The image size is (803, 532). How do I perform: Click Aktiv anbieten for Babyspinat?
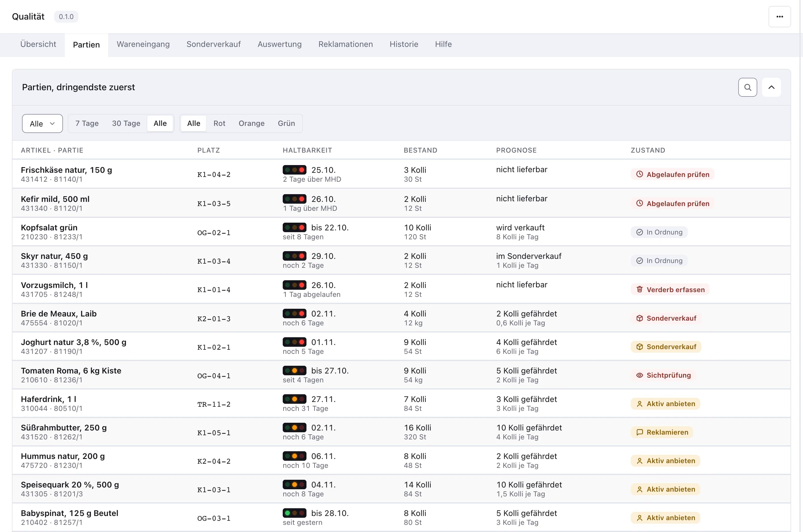click(x=665, y=518)
